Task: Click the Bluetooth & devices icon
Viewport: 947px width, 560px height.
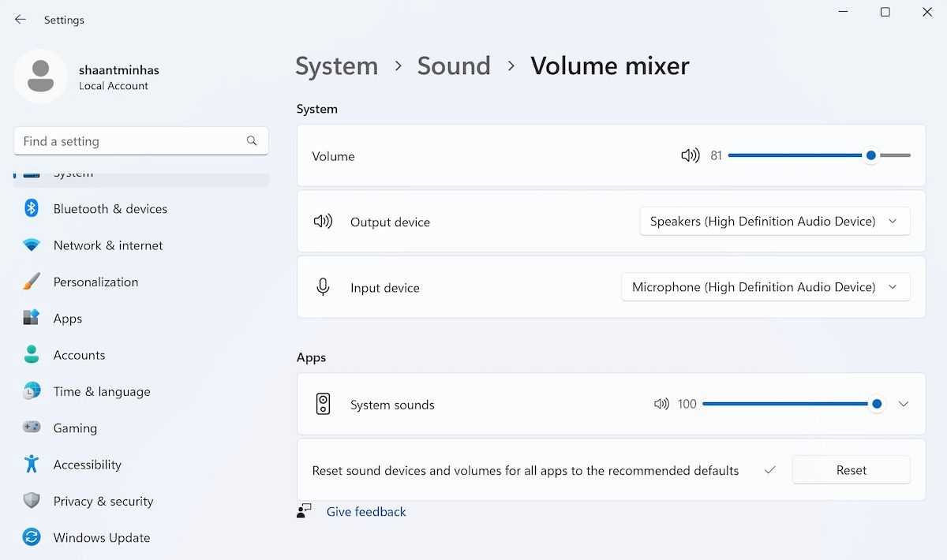Action: pos(32,209)
